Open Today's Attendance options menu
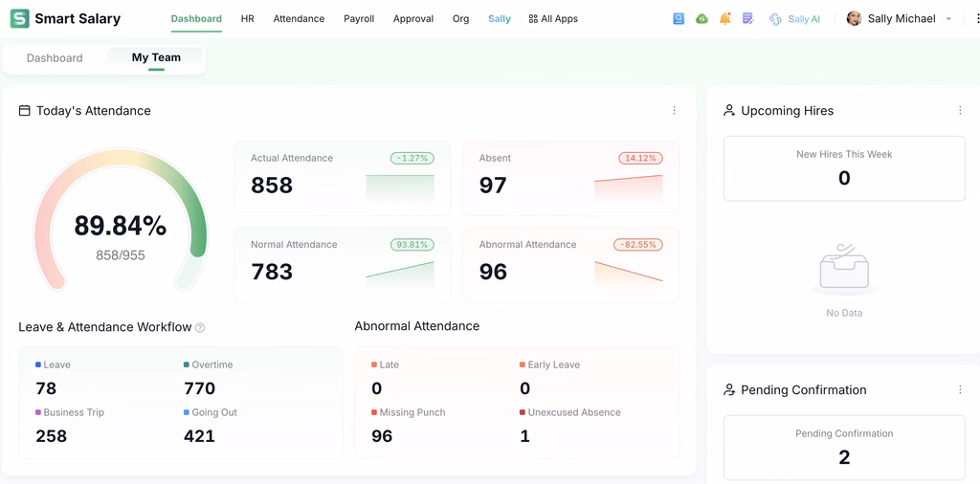 tap(674, 111)
